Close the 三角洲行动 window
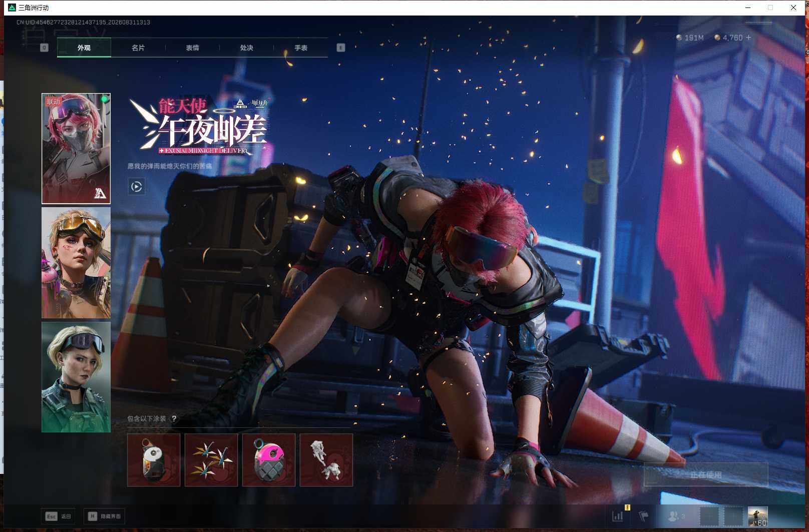 pyautogui.click(x=793, y=8)
